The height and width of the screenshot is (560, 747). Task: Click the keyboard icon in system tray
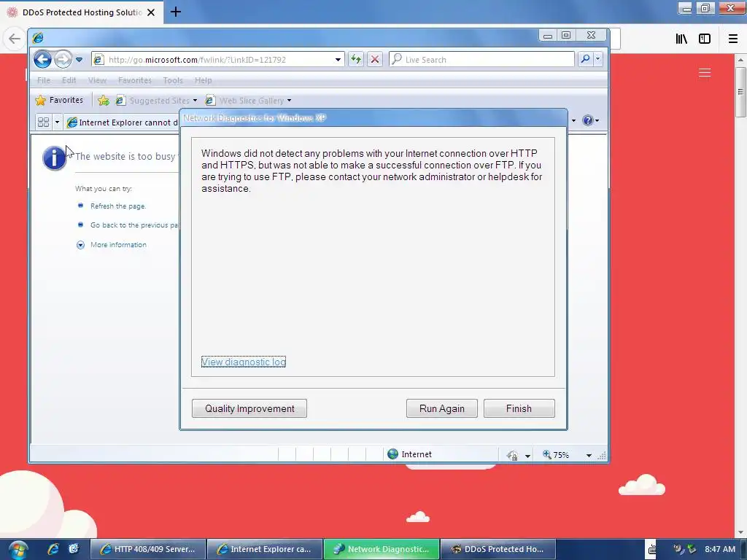tap(651, 550)
